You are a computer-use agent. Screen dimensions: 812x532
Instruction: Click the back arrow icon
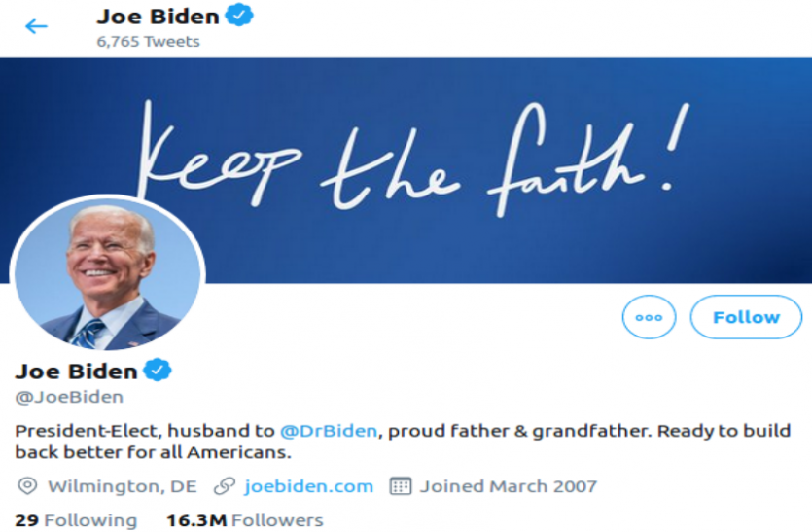36,26
